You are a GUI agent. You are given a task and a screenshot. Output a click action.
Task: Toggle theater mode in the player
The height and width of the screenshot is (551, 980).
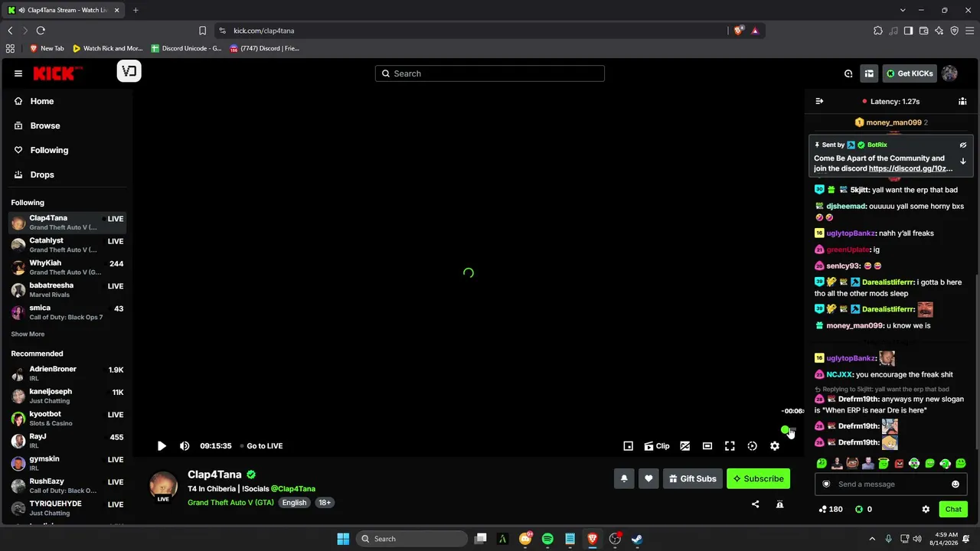[707, 446]
